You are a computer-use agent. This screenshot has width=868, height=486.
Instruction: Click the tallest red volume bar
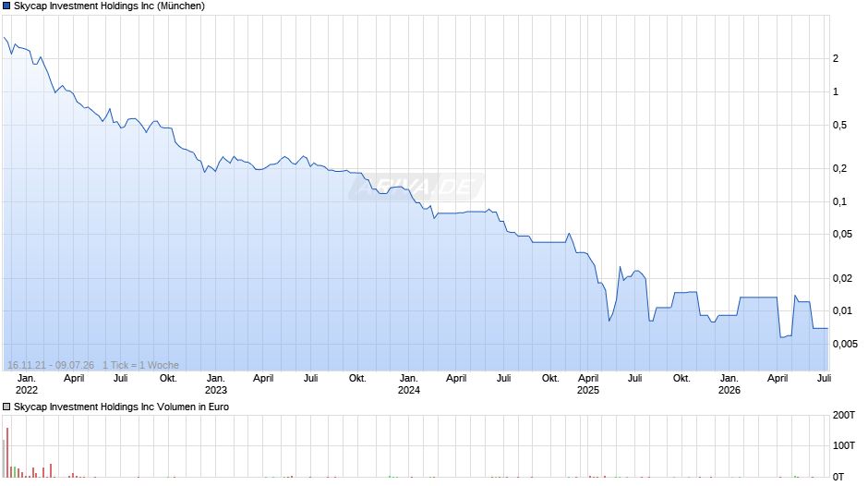[x=7, y=452]
